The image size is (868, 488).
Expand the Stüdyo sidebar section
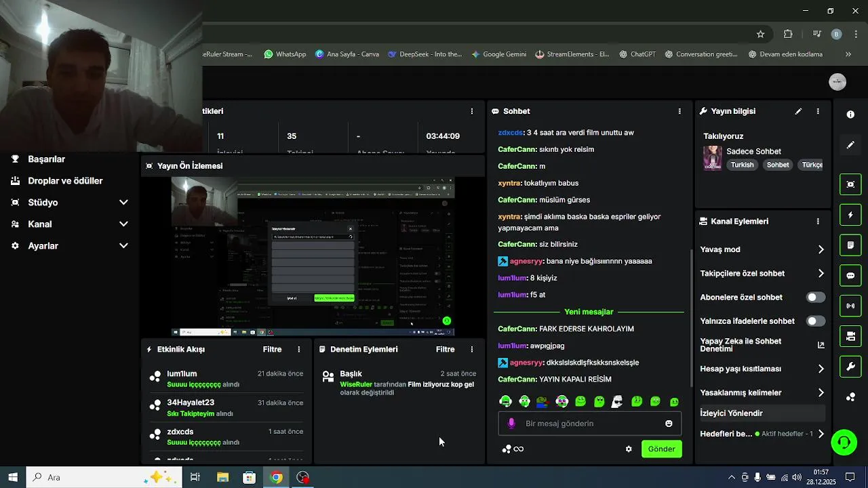tap(123, 203)
